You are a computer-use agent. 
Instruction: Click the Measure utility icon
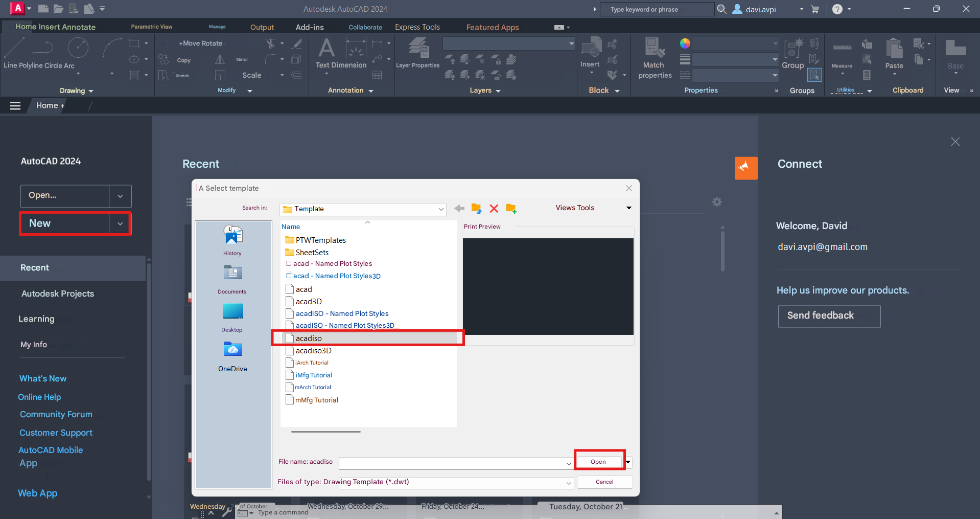(842, 48)
